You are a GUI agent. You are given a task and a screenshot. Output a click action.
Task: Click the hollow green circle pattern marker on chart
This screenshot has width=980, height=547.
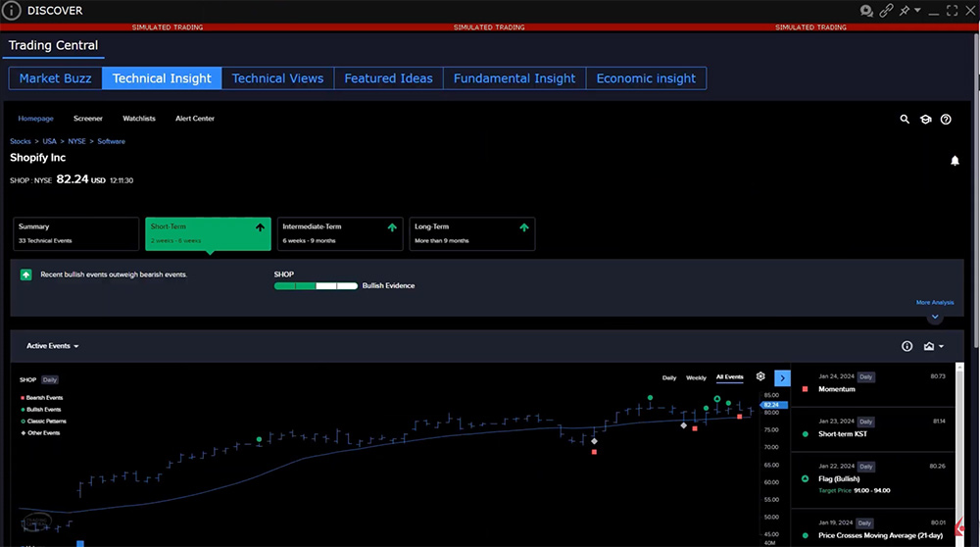tap(717, 399)
